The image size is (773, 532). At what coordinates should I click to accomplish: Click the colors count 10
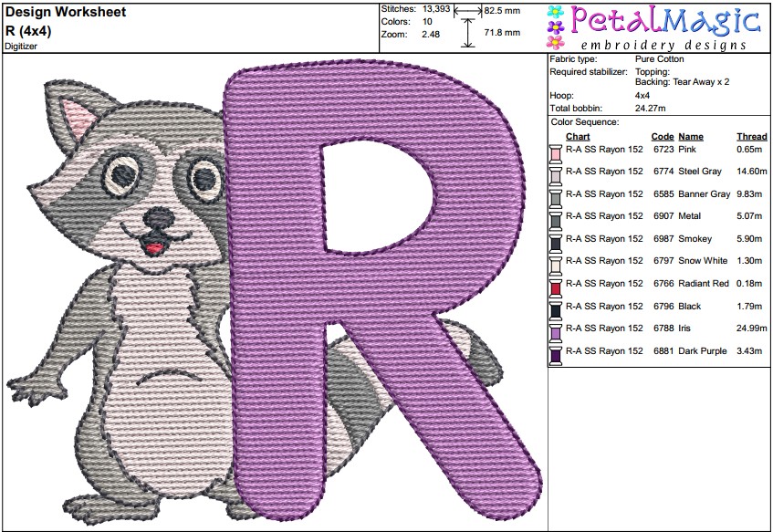(x=427, y=22)
